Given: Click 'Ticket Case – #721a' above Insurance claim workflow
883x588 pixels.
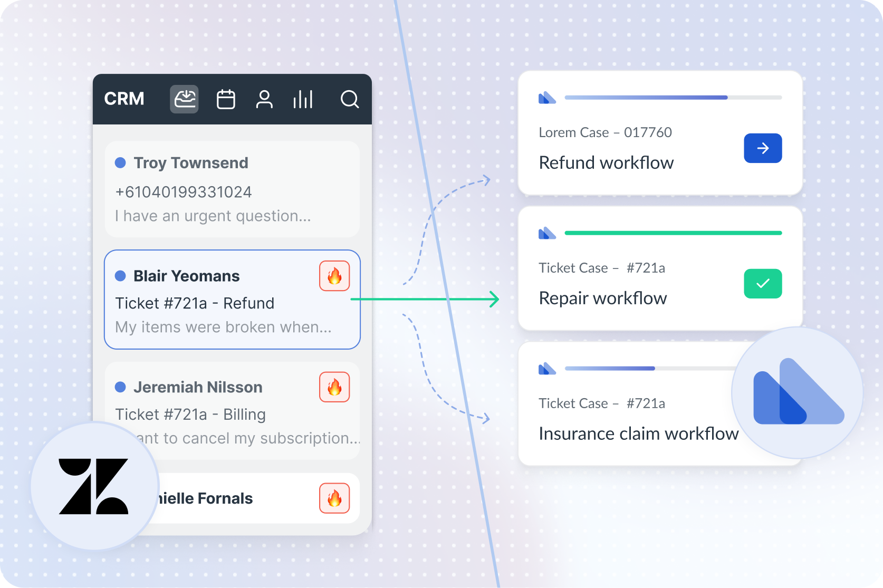Looking at the screenshot, I should click(x=602, y=403).
